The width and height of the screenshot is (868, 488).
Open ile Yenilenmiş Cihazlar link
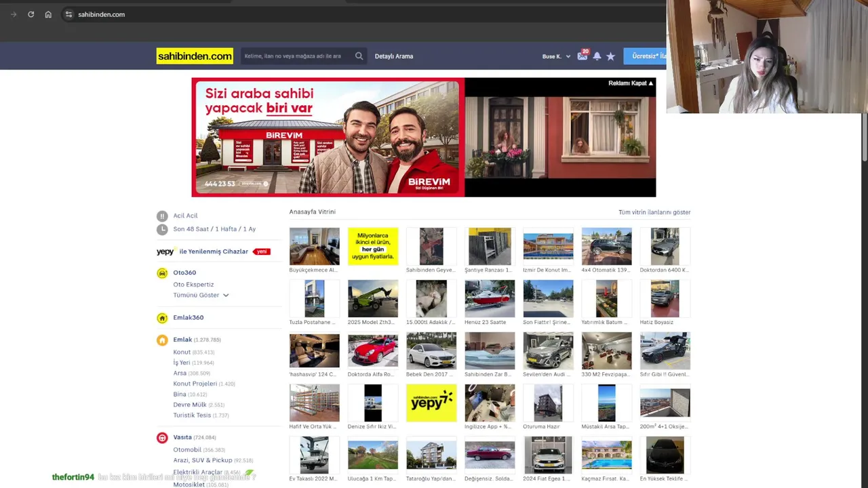coord(214,251)
